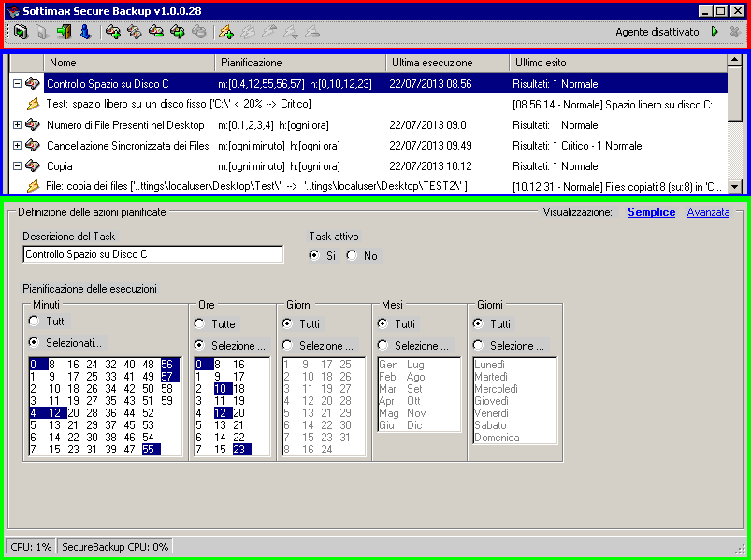Sort by the Ultima esecuzione column header
751x560 pixels.
(447, 63)
